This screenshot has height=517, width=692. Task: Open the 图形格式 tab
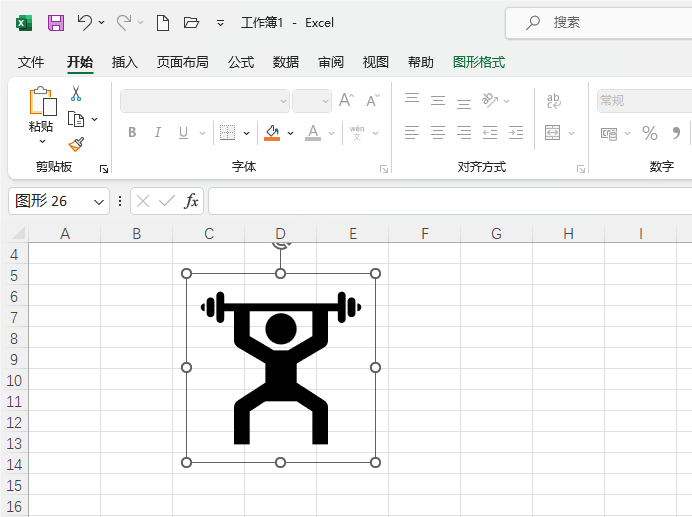pyautogui.click(x=479, y=62)
